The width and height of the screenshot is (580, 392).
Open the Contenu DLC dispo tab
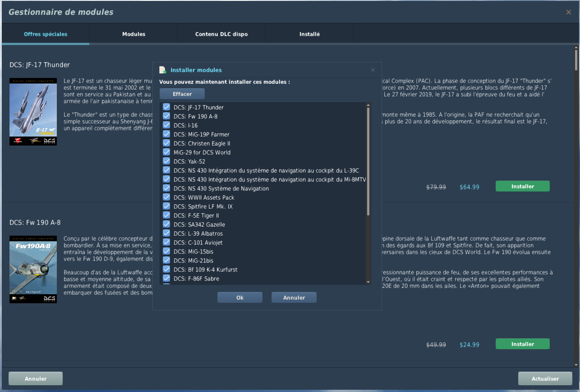pyautogui.click(x=221, y=34)
